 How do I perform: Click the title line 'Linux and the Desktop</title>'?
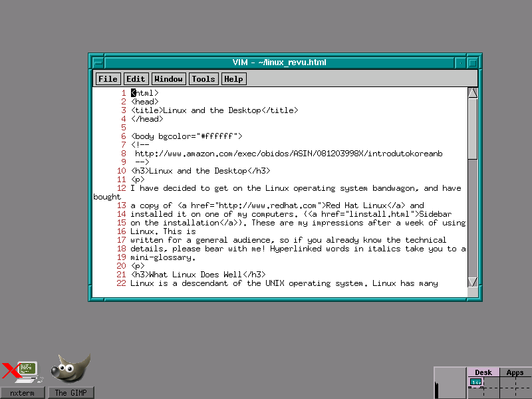coord(230,110)
